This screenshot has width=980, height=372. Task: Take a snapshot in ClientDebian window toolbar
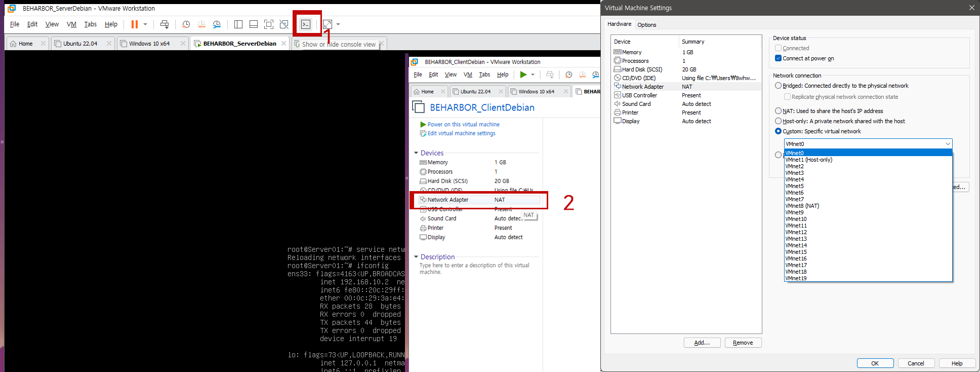click(x=569, y=75)
